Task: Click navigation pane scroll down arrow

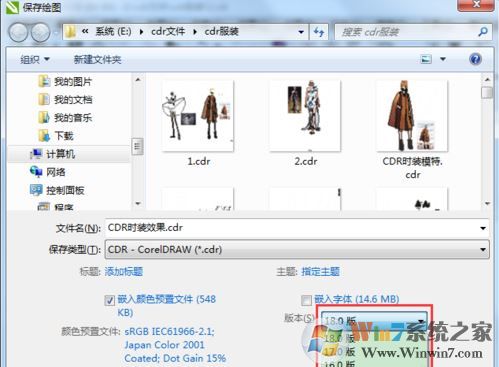Action: tap(138, 204)
